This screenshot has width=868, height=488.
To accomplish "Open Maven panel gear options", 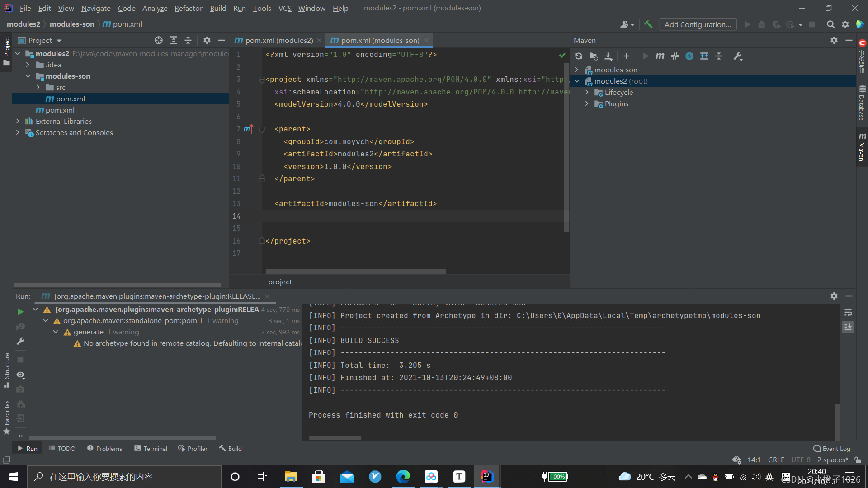I will point(834,40).
